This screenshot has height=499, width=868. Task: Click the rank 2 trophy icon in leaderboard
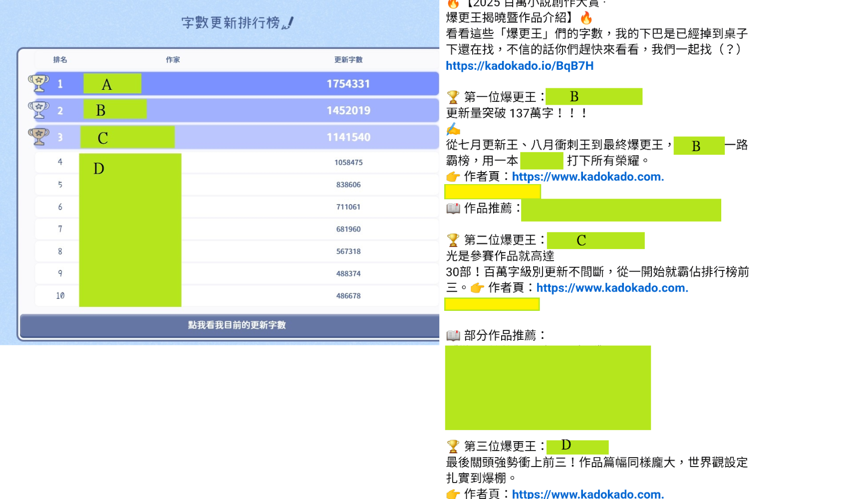pyautogui.click(x=38, y=110)
